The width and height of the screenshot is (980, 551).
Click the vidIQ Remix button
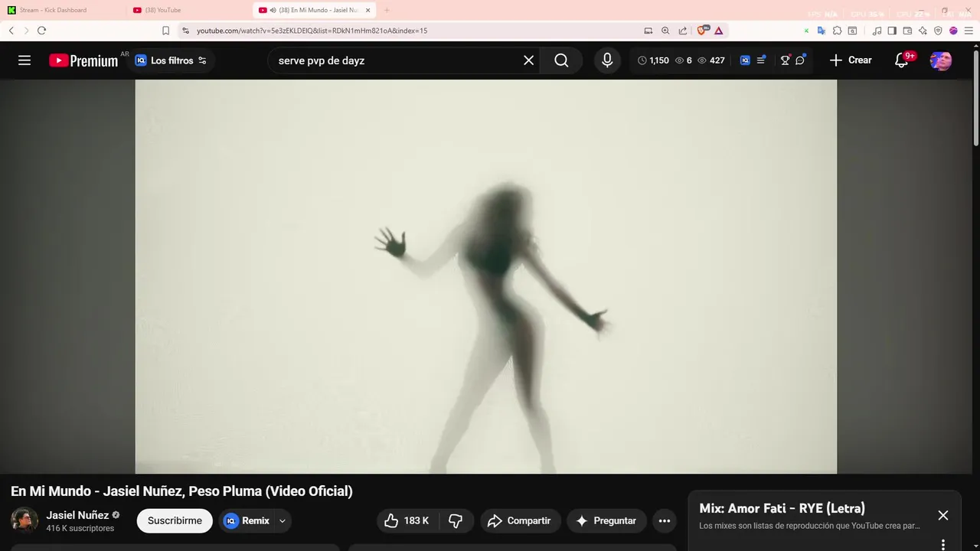tap(247, 520)
